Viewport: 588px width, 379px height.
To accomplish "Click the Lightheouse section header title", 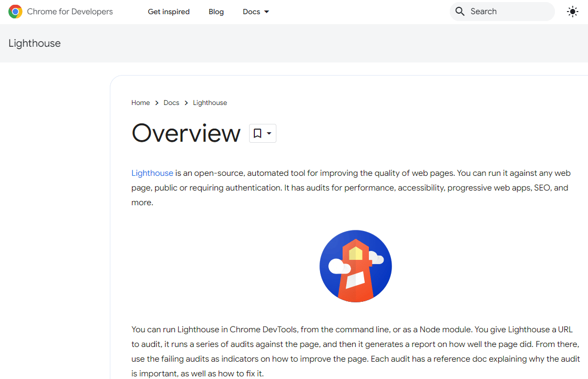I will [35, 43].
